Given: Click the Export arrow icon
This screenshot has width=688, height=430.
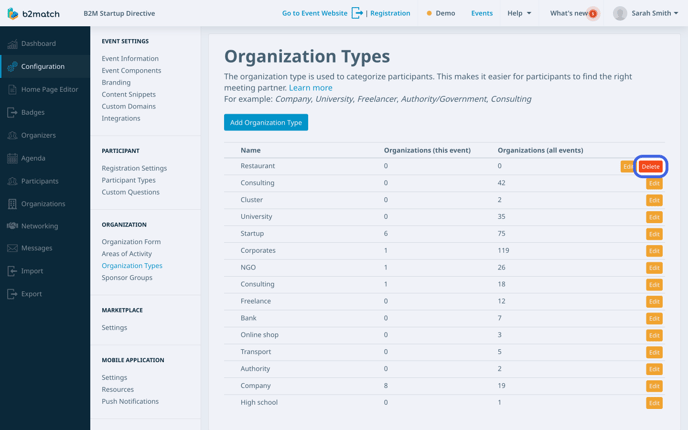Looking at the screenshot, I should point(12,294).
